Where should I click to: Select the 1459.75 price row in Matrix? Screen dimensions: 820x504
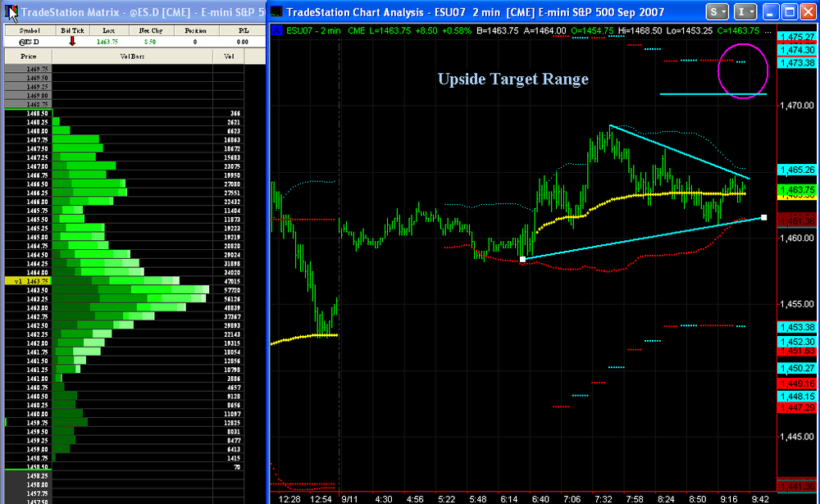tap(28, 422)
